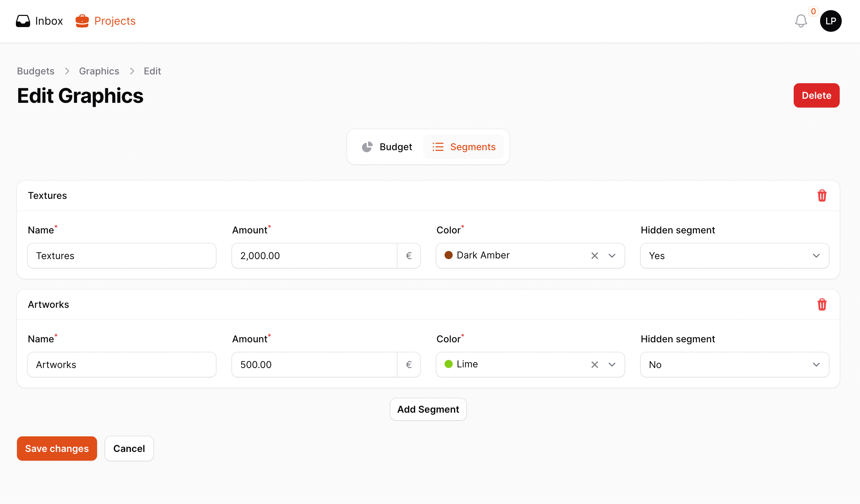Viewport: 860px width, 504px height.
Task: Open the LP user avatar menu
Action: (x=830, y=21)
